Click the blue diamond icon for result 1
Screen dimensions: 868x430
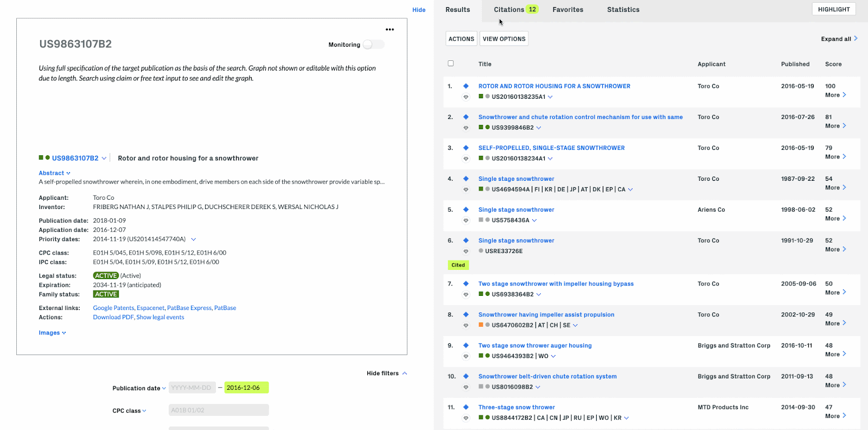click(x=465, y=86)
